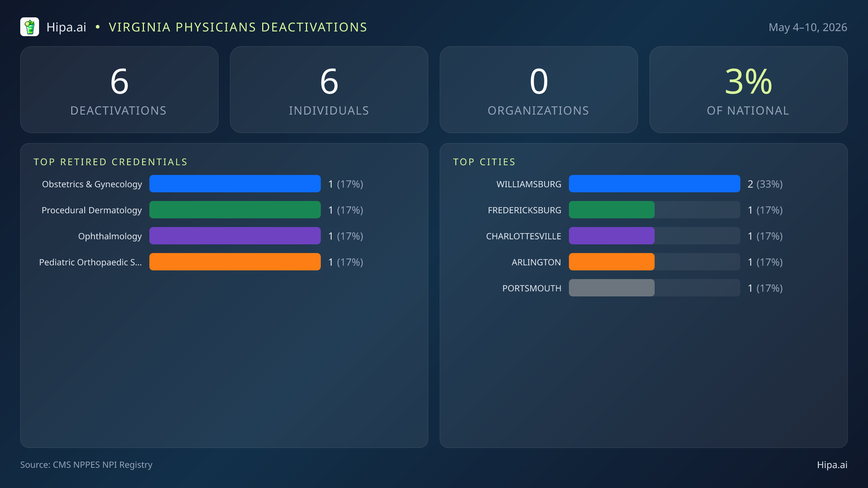Click the Hipa.ai logo icon

click(30, 27)
